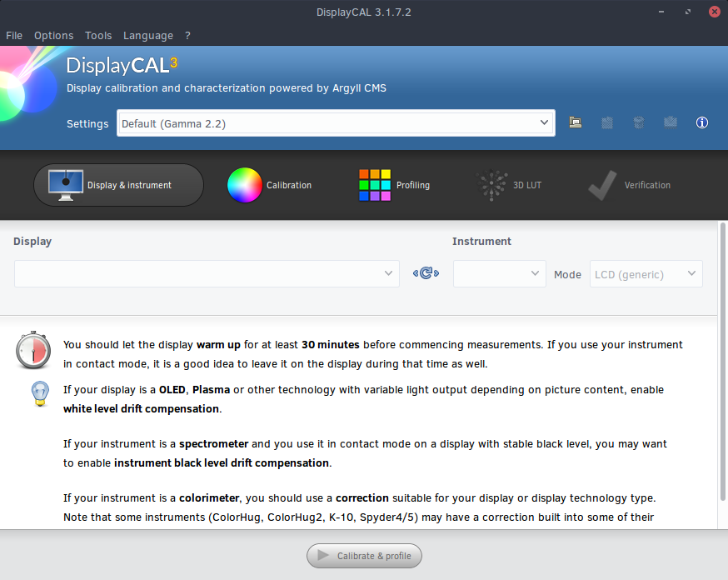The height and width of the screenshot is (580, 728).
Task: Switch to Display & instrument tab
Action: [119, 185]
